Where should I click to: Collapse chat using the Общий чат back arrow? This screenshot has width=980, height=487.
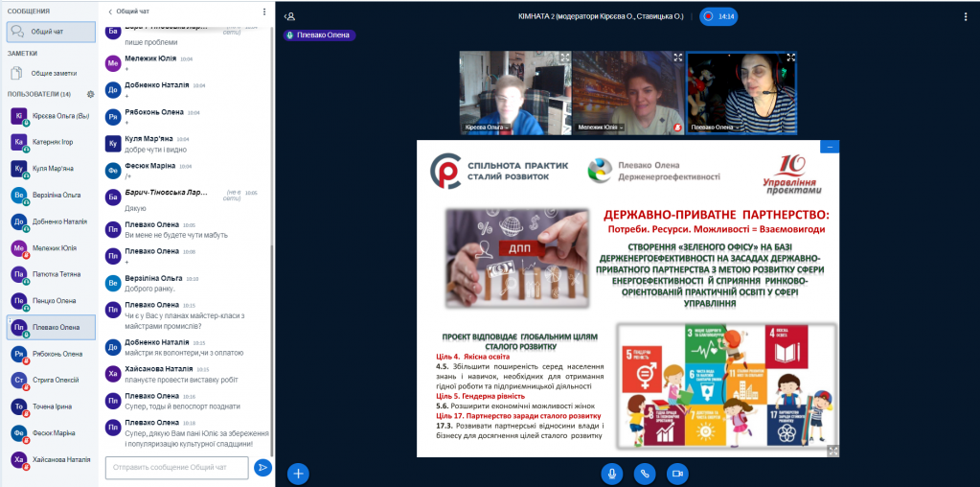110,12
